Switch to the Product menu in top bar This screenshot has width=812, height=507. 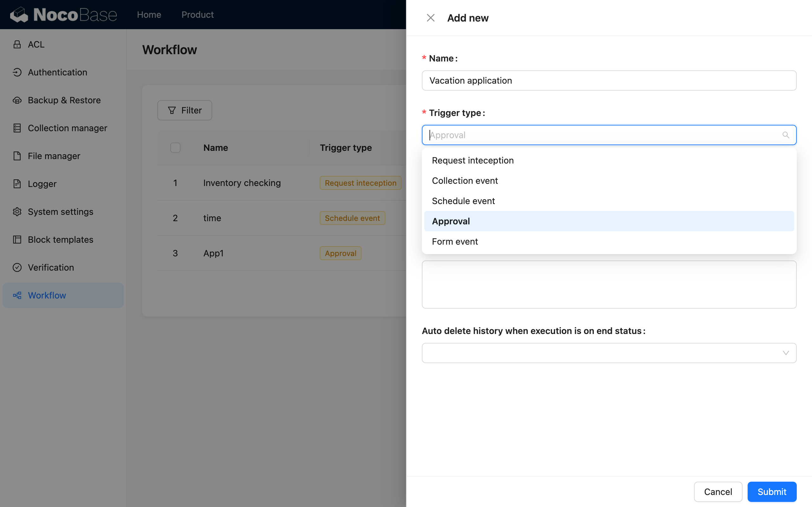point(197,15)
